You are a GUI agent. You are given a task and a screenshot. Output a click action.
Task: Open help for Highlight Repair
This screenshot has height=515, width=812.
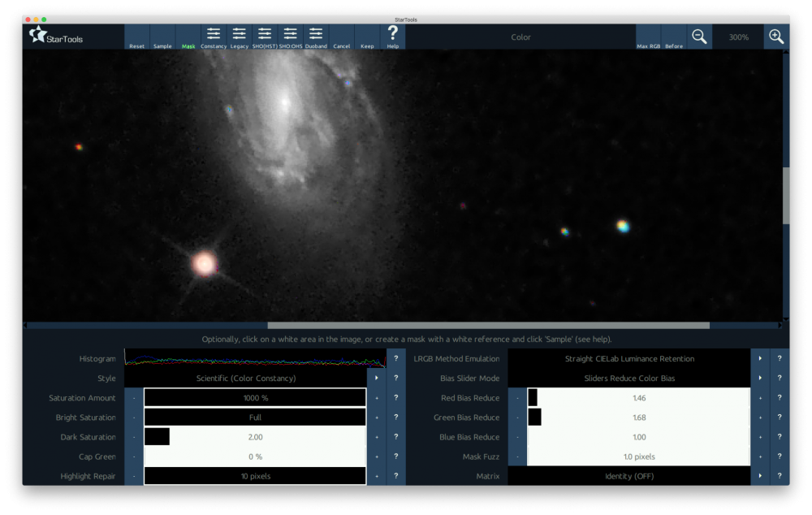tap(396, 476)
